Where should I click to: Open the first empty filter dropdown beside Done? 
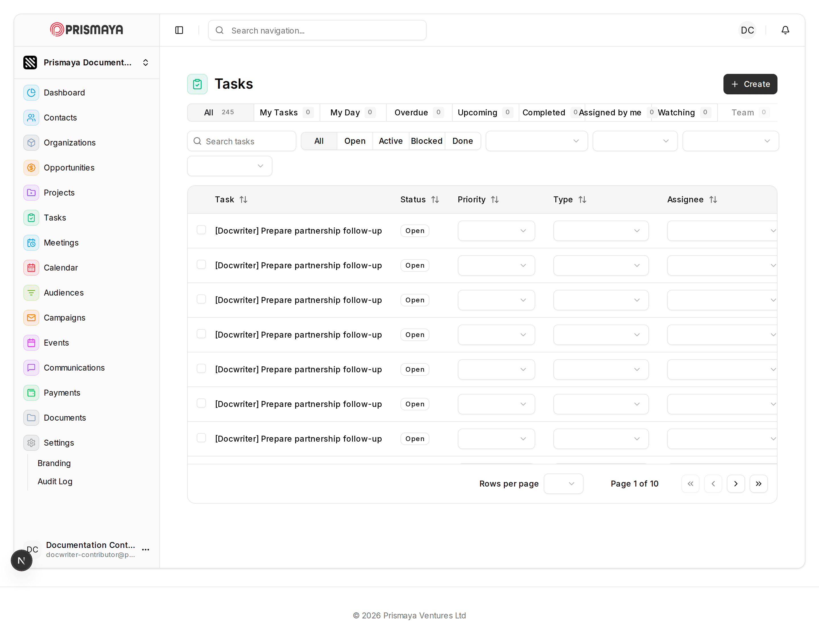click(536, 141)
